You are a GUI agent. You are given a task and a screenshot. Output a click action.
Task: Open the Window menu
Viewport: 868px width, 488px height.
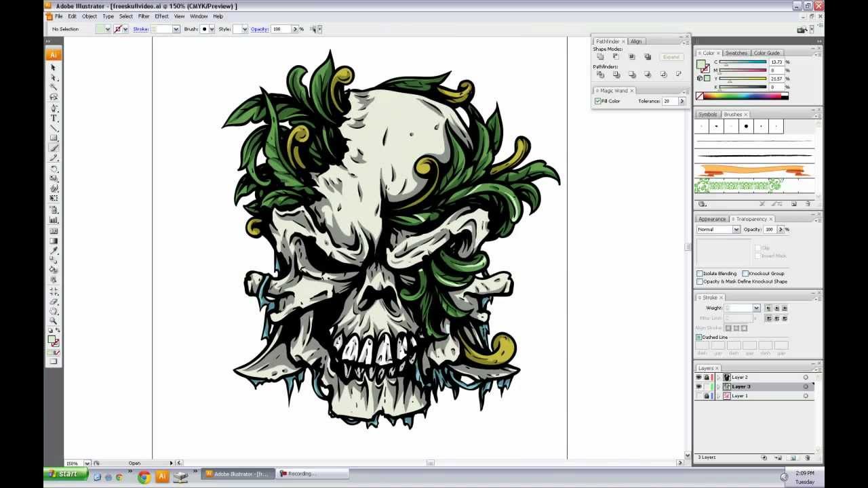tap(198, 16)
